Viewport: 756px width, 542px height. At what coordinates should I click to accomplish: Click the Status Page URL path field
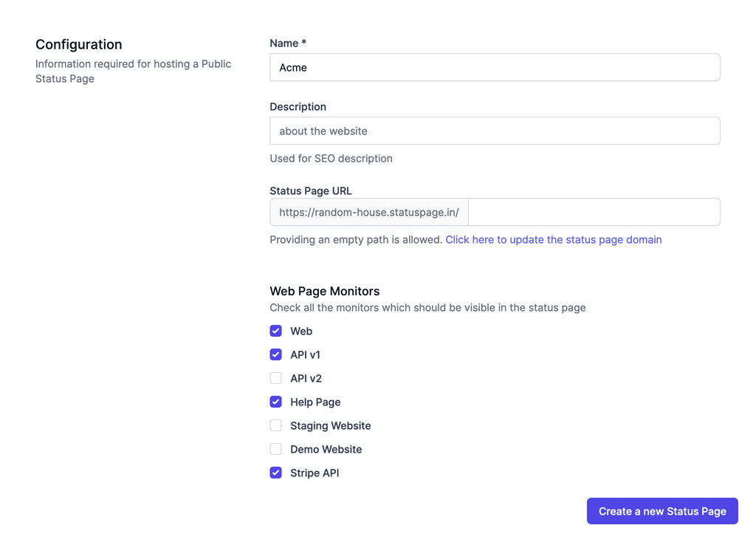(594, 212)
